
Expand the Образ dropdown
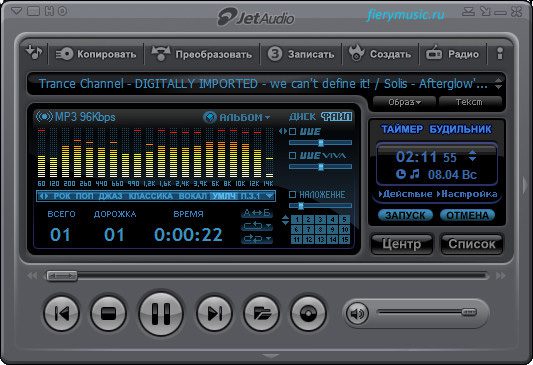click(x=404, y=102)
